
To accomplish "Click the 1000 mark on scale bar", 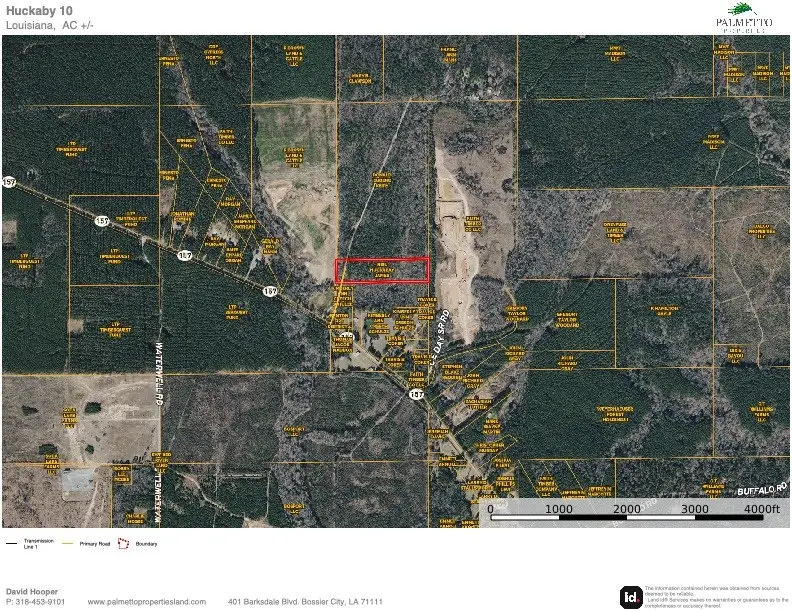I will tap(559, 508).
